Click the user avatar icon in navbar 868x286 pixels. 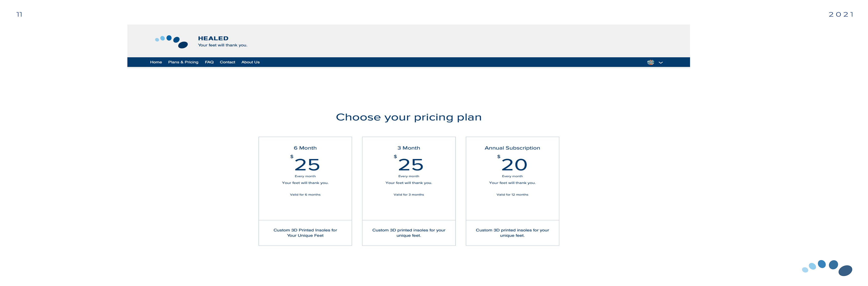650,62
